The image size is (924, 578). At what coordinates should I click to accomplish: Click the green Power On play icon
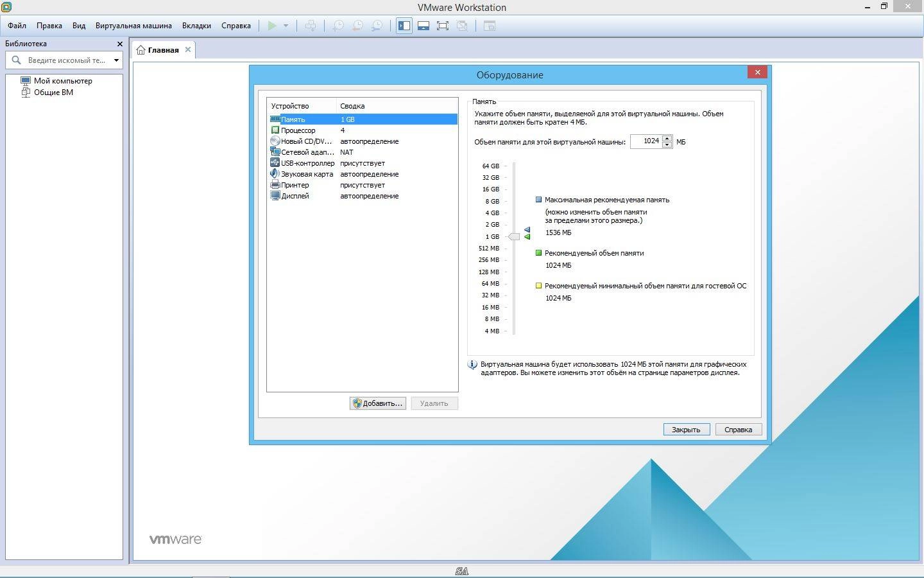coord(272,26)
